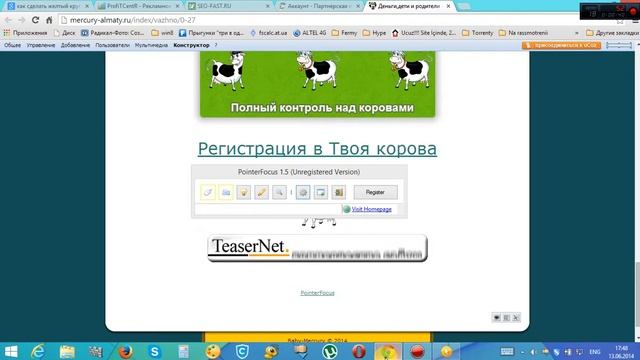
Task: Open the Ucuz Site İçinde bookmark
Action: [x=424, y=33]
